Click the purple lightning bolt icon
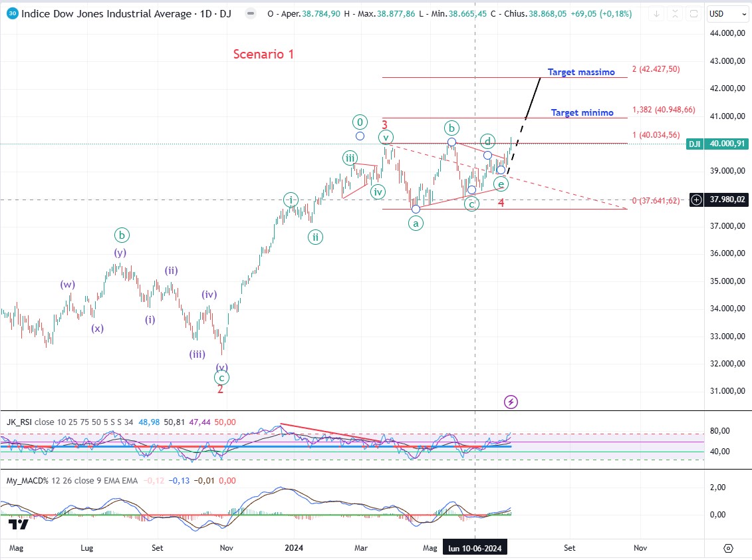The height and width of the screenshot is (560, 752). (x=511, y=402)
